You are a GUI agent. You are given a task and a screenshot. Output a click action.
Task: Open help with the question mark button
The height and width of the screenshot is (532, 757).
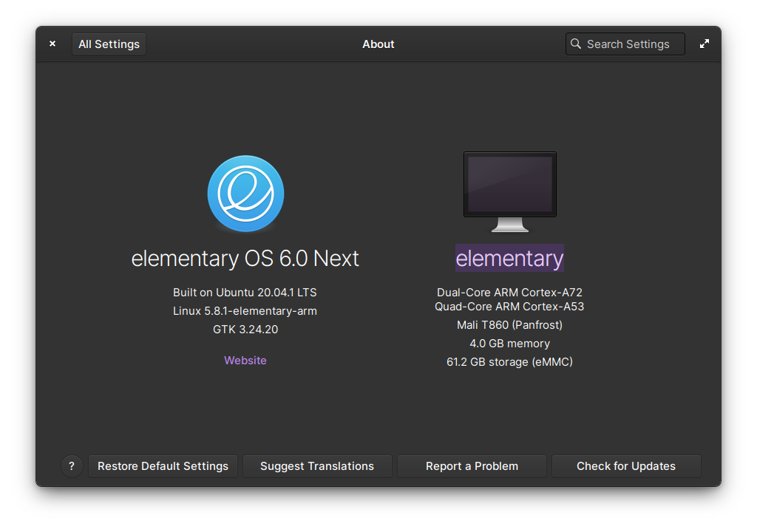[72, 466]
